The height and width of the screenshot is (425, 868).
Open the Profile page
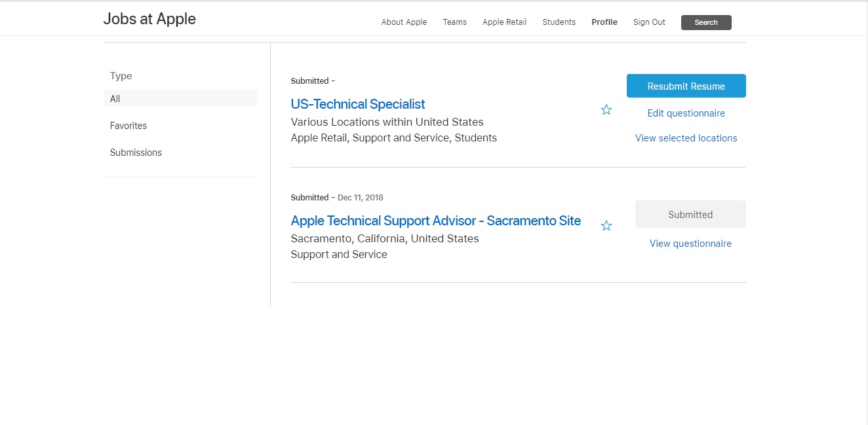[x=604, y=22]
